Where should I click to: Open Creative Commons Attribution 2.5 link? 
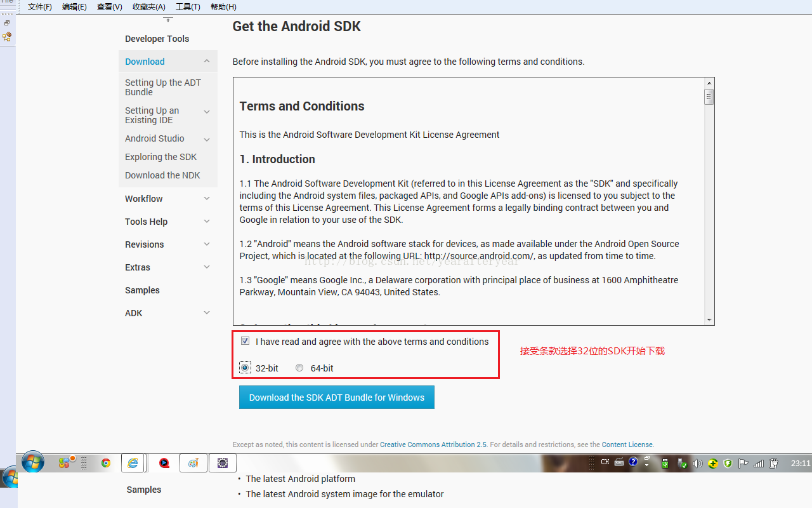[x=433, y=444]
